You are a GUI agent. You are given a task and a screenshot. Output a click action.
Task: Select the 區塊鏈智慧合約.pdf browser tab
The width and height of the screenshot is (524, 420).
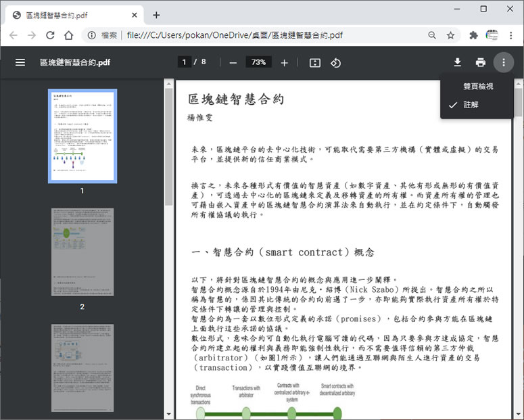[74, 14]
